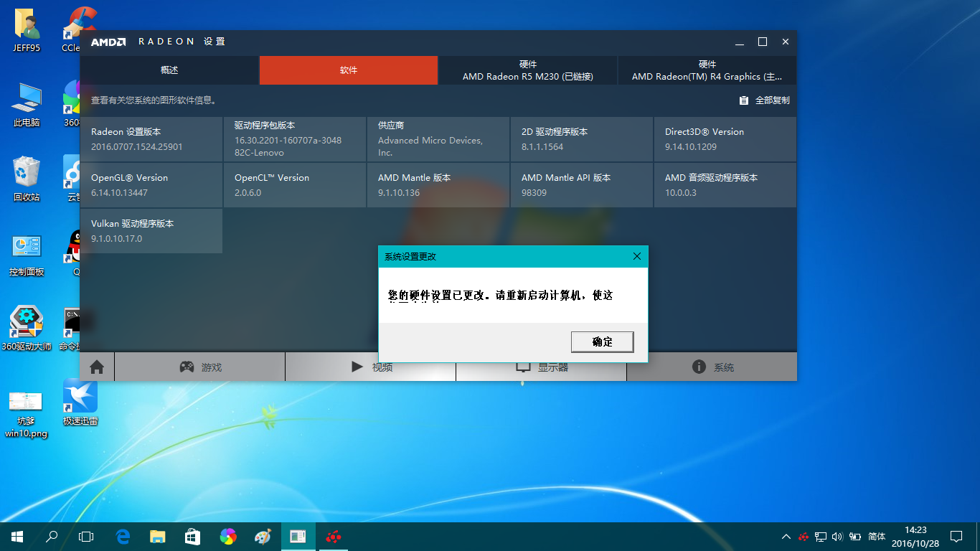Click the red Radeon tray icon

point(804,537)
